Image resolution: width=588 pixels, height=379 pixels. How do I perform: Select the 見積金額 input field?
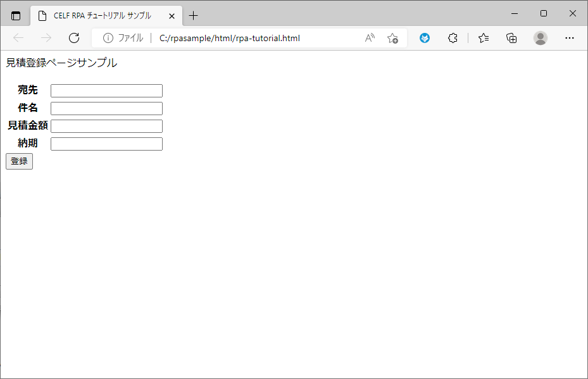[x=106, y=126]
